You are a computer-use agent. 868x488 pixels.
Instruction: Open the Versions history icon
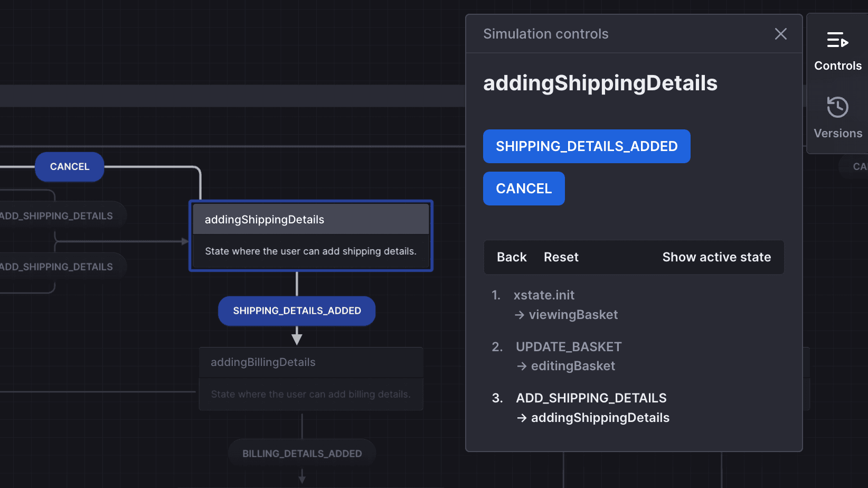coord(837,116)
